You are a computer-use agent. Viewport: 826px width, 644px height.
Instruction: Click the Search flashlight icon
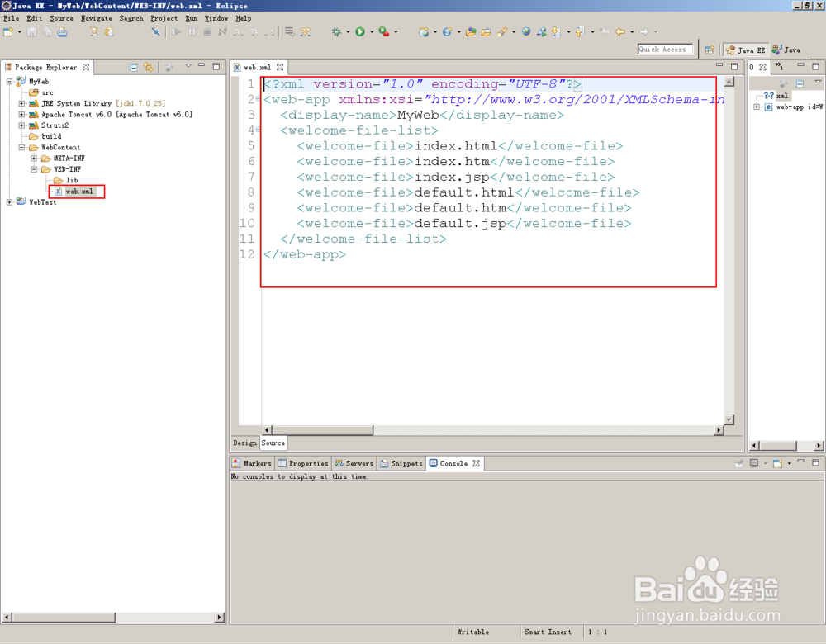(502, 32)
